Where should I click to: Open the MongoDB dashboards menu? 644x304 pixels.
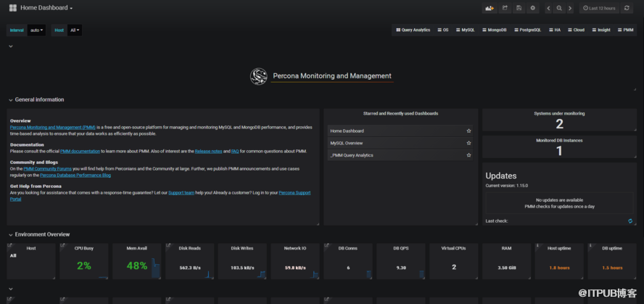tap(495, 30)
